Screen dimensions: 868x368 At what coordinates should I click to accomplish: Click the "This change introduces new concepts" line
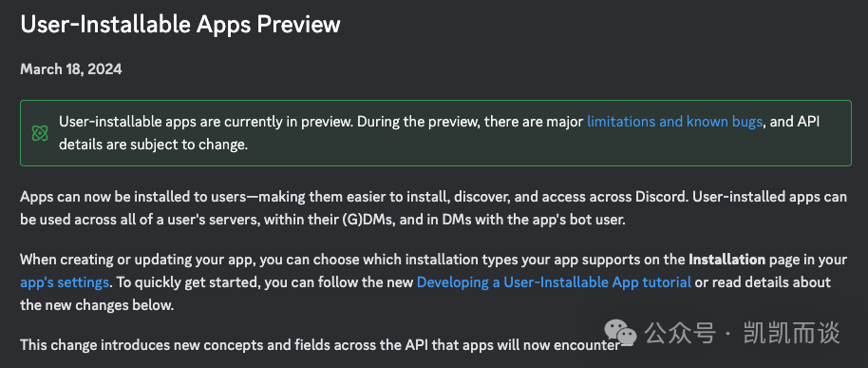click(326, 345)
